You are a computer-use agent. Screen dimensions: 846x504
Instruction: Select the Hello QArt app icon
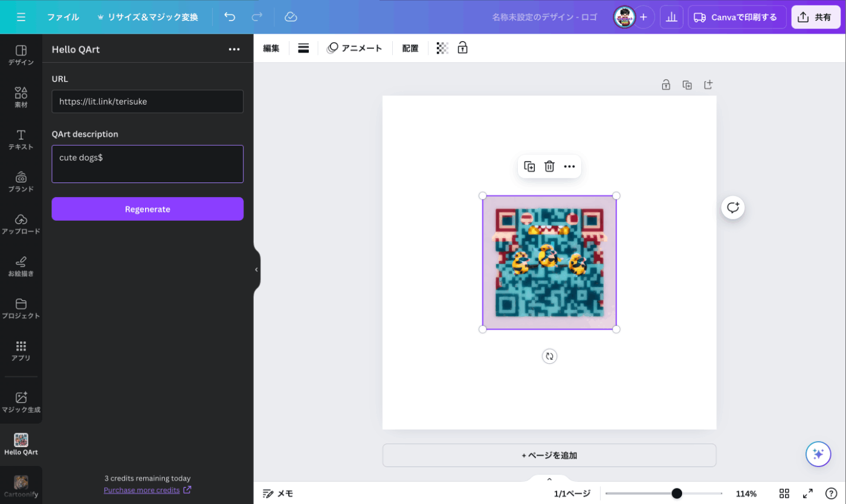pos(21,444)
